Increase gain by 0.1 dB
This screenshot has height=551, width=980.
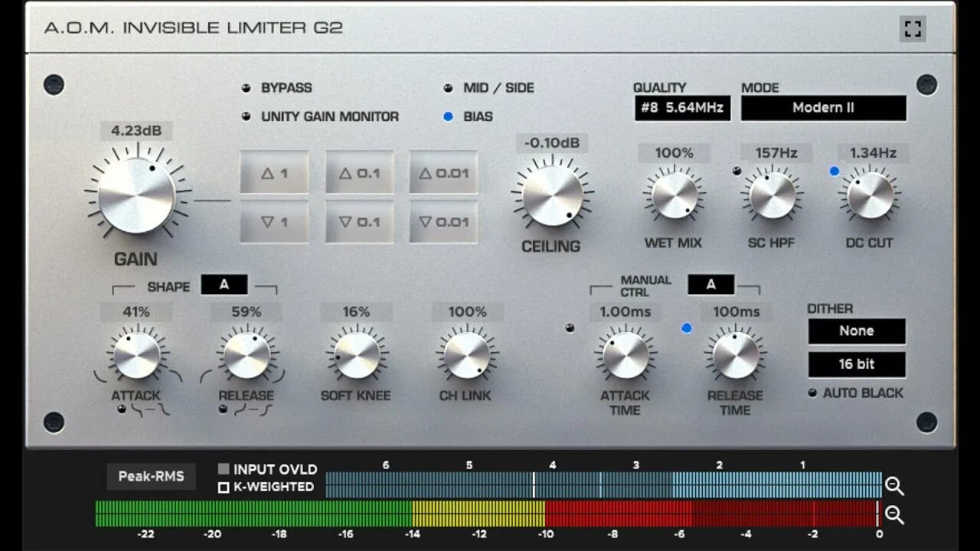click(359, 173)
